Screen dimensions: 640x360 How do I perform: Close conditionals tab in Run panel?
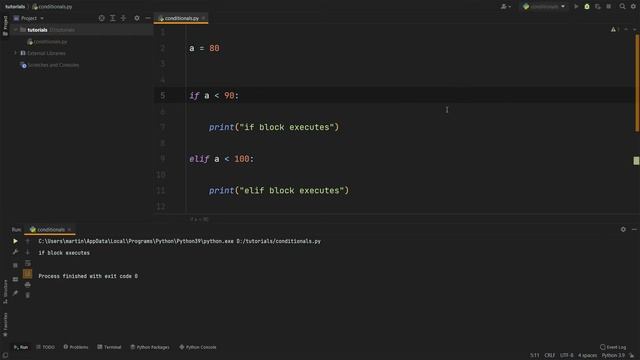(x=69, y=229)
